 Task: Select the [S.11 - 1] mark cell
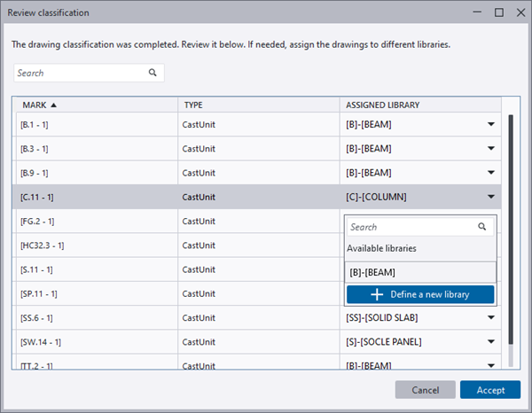95,269
